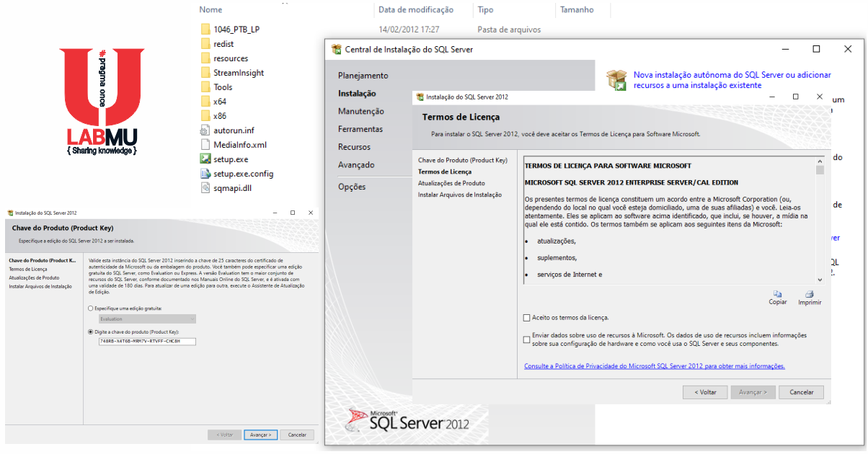
Task: Select the resources folder icon
Action: point(205,58)
